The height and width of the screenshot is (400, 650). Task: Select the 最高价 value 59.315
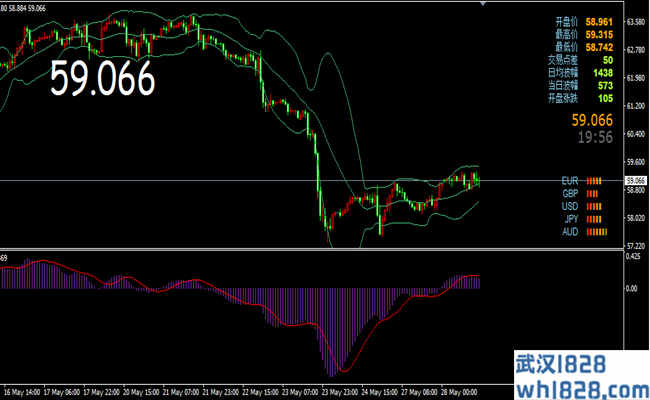point(598,33)
